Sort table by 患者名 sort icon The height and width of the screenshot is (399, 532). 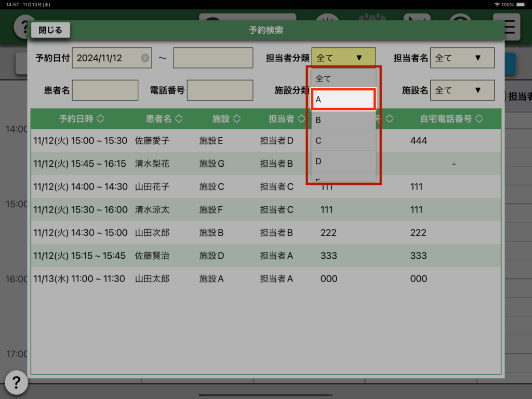tap(179, 119)
